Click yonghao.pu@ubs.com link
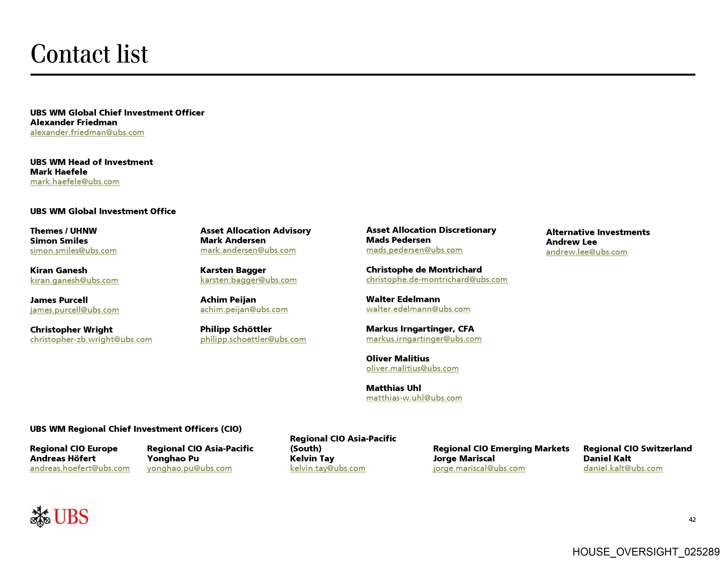The height and width of the screenshot is (561, 728). pyautogui.click(x=189, y=468)
